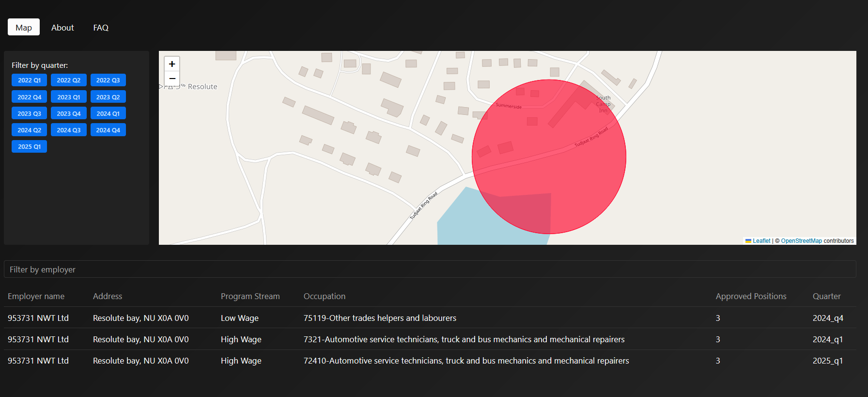Image resolution: width=868 pixels, height=397 pixels.
Task: Filter by quarter 2024 Q3
Action: 69,130
